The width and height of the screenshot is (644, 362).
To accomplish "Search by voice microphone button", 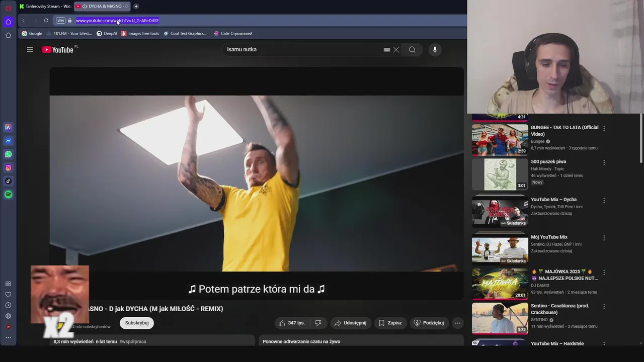I will [x=435, y=49].
